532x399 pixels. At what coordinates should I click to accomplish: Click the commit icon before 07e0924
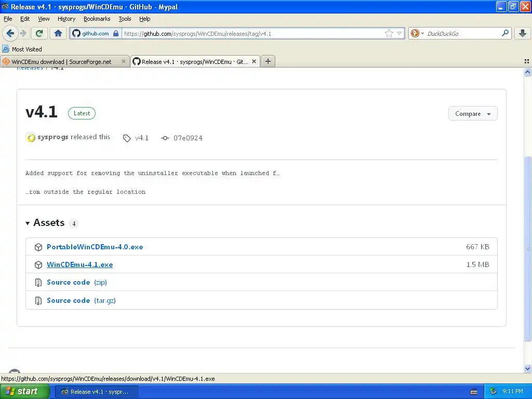pos(165,138)
